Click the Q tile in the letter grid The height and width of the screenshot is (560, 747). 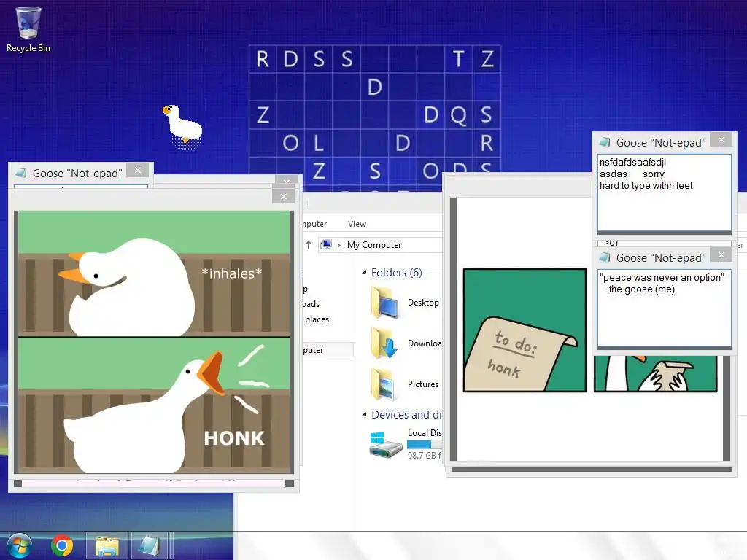click(458, 114)
